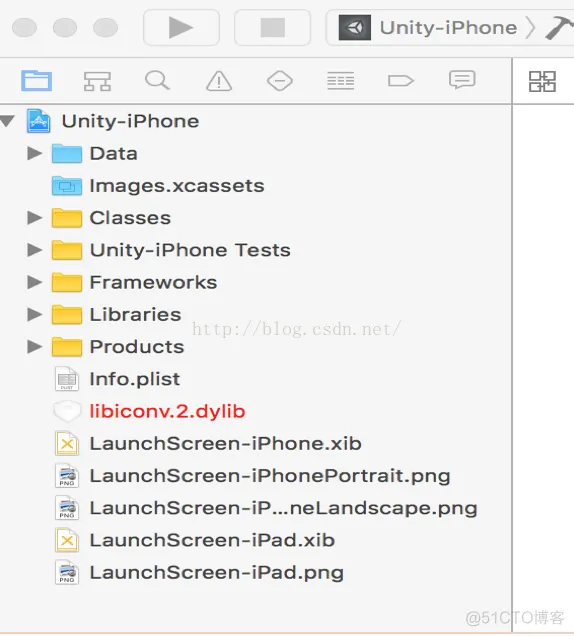Click the Classes folder icon
This screenshot has height=636, width=574.
[67, 218]
